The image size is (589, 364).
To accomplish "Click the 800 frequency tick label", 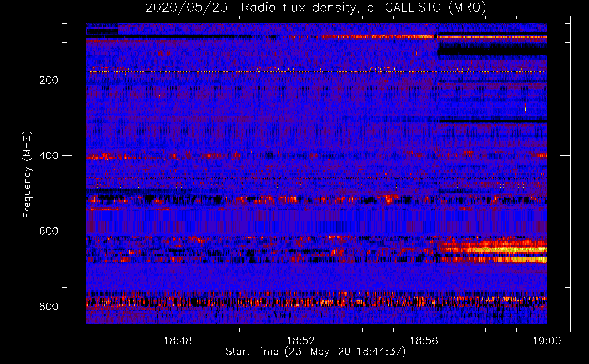I will pos(49,306).
